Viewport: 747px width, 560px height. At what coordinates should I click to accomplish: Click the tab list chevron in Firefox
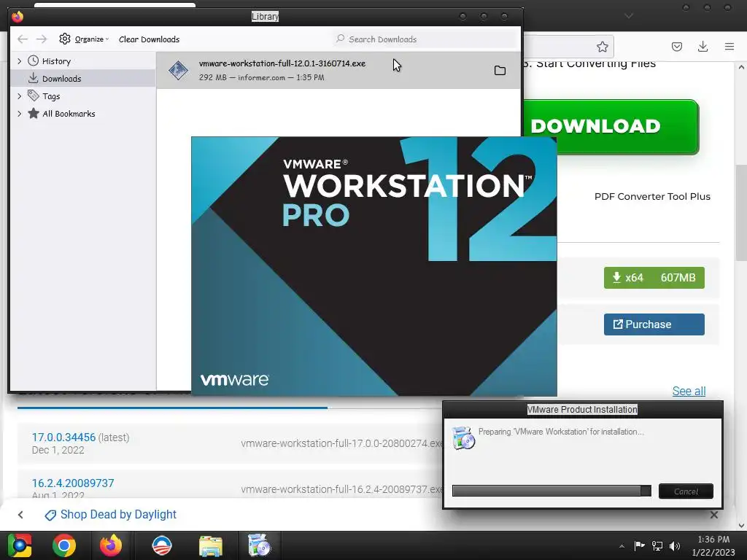(x=628, y=16)
